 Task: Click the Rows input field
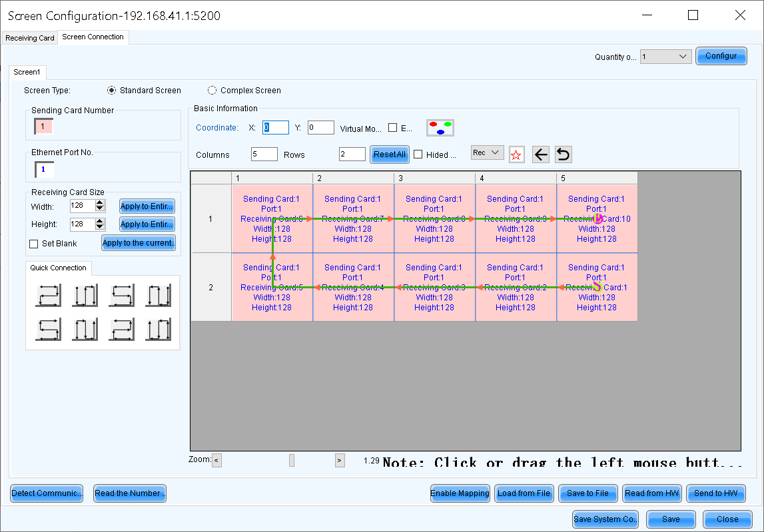tap(352, 154)
